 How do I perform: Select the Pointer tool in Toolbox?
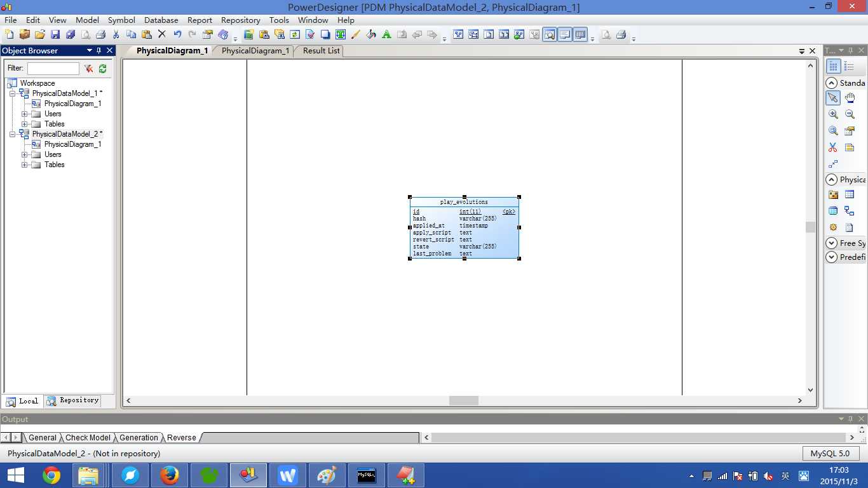click(x=833, y=98)
